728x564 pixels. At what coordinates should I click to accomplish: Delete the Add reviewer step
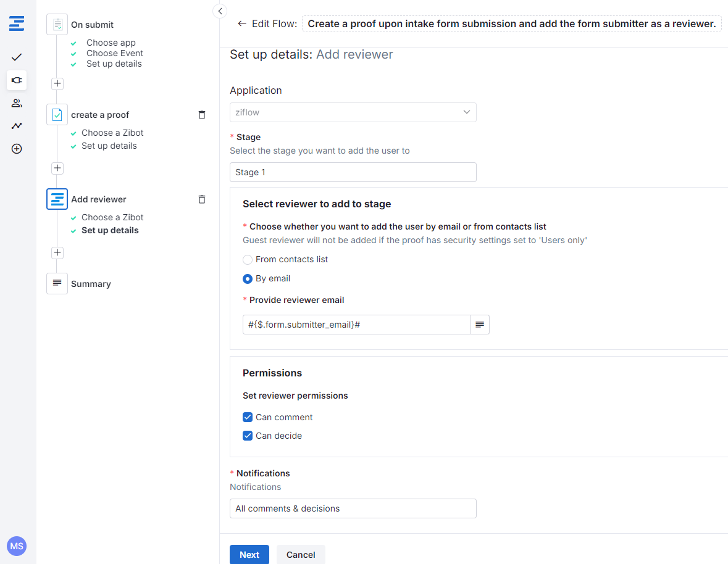point(202,199)
